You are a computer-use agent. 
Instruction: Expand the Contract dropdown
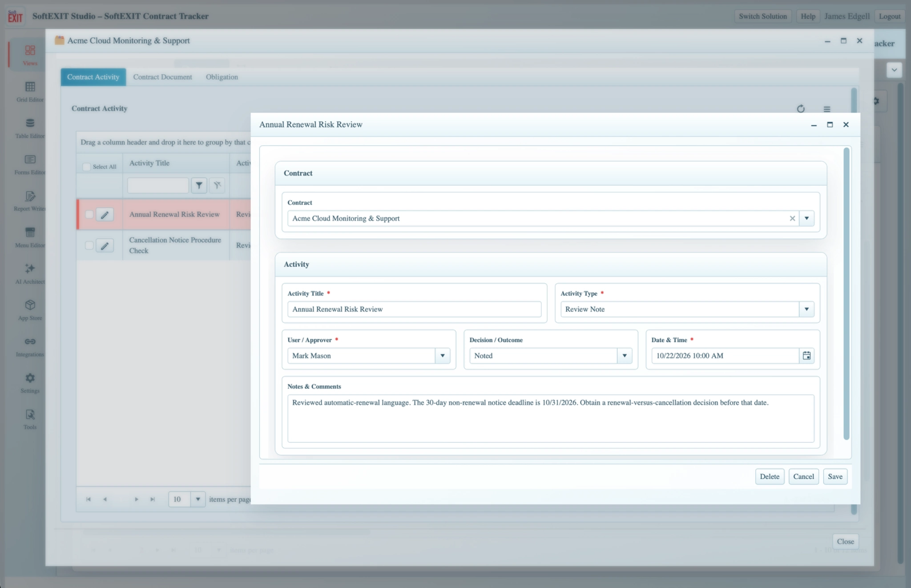point(806,218)
